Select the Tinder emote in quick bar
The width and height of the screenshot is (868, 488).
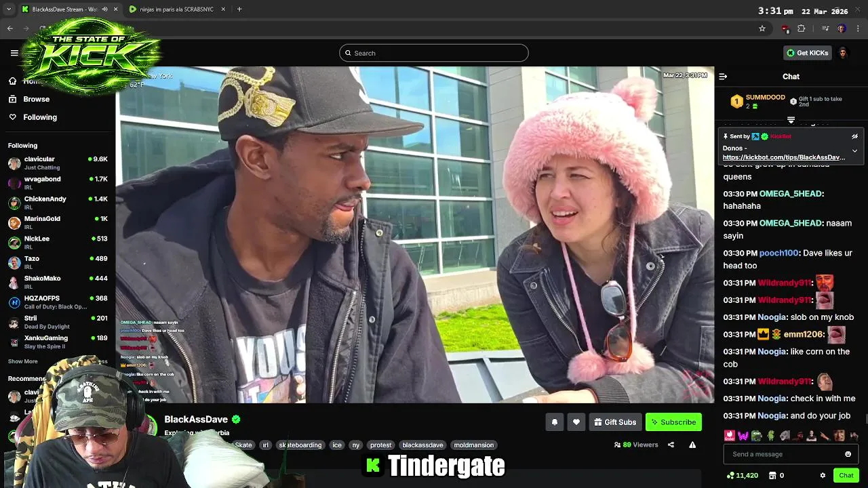coord(729,435)
